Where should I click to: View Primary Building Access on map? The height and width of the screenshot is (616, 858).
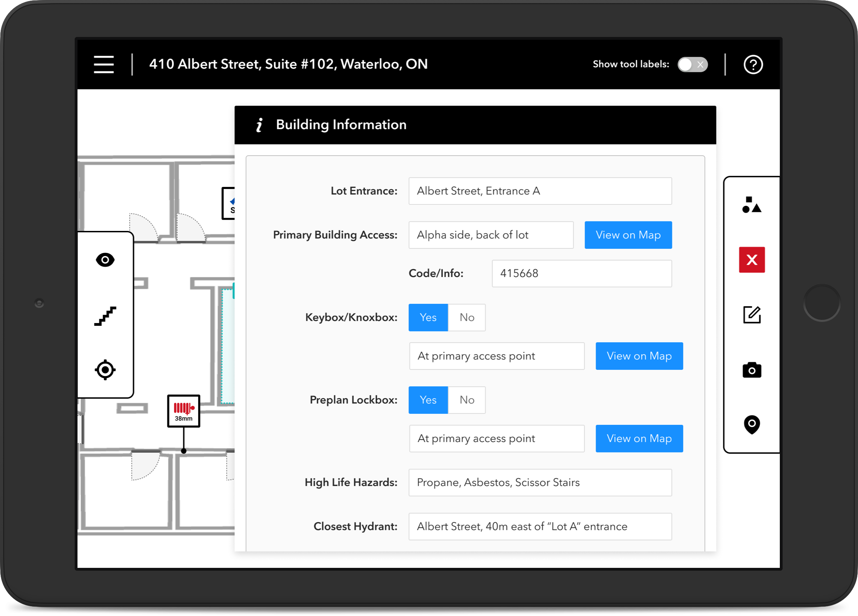point(628,235)
